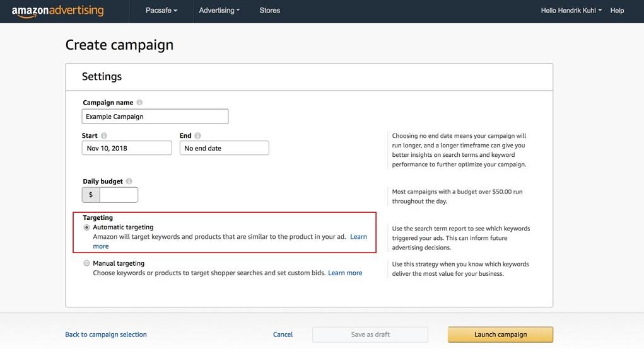Image resolution: width=644 pixels, height=354 pixels.
Task: Click the Cancel link
Action: (x=283, y=334)
